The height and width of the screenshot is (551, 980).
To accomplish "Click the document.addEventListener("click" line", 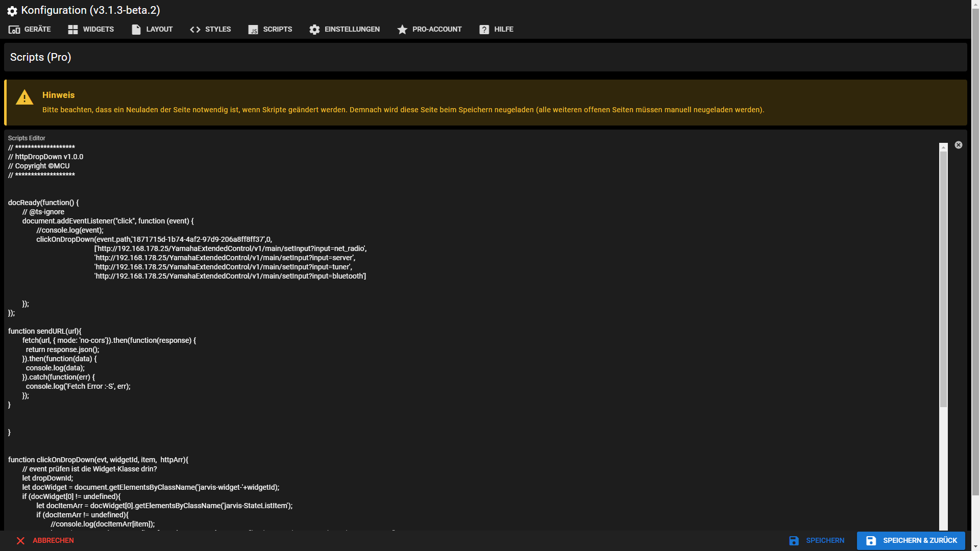I will pos(108,221).
